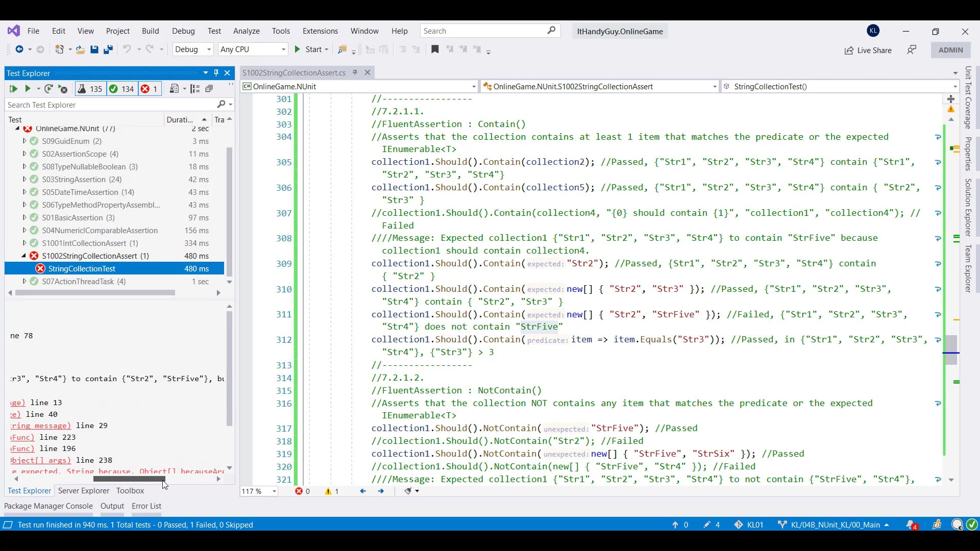Run all tests in Test Explorer
Screen dimensions: 980x551
[x=14, y=89]
